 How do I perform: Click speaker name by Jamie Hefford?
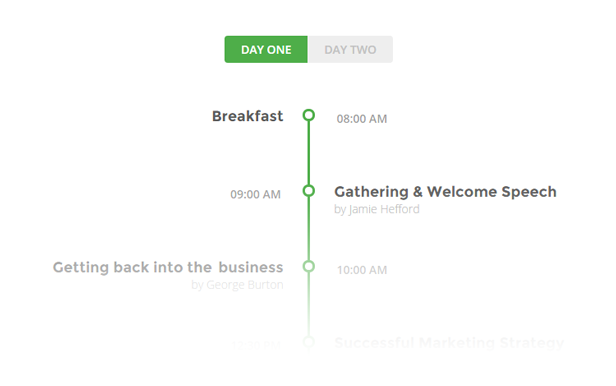point(377,209)
